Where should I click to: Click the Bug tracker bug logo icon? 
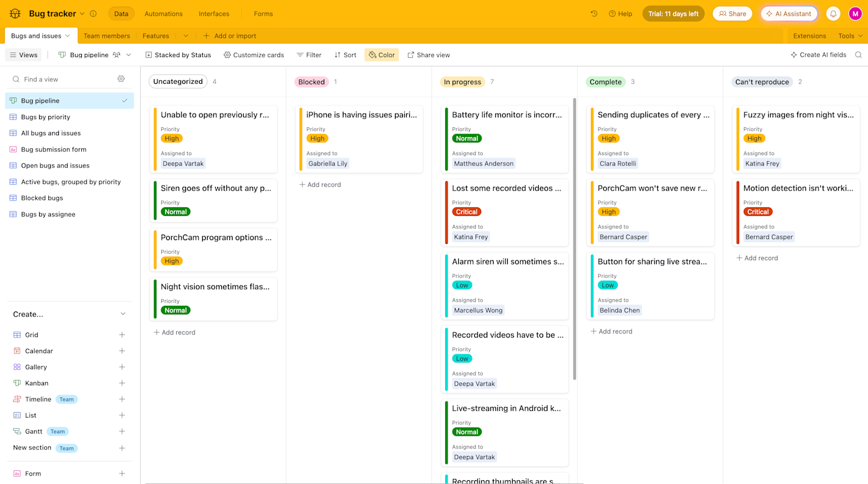coord(15,14)
